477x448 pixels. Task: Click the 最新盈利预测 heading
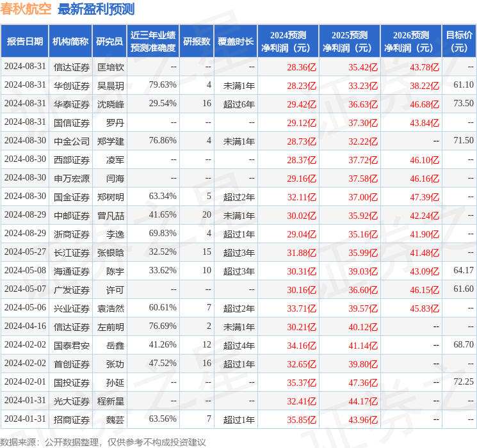click(96, 9)
